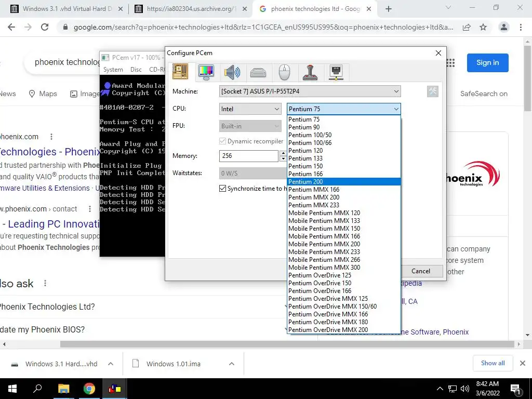Select Pentium 150 option

[344, 166]
